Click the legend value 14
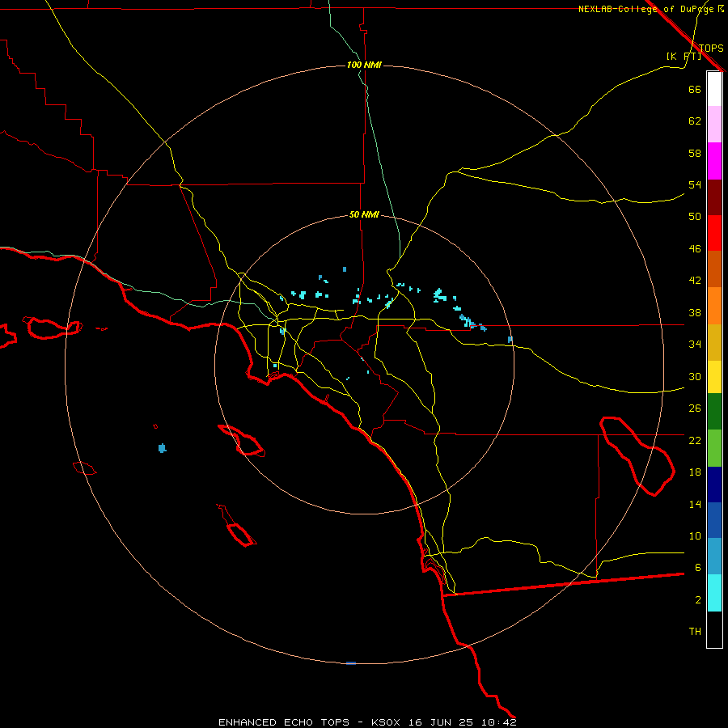728x728 pixels. 695,504
